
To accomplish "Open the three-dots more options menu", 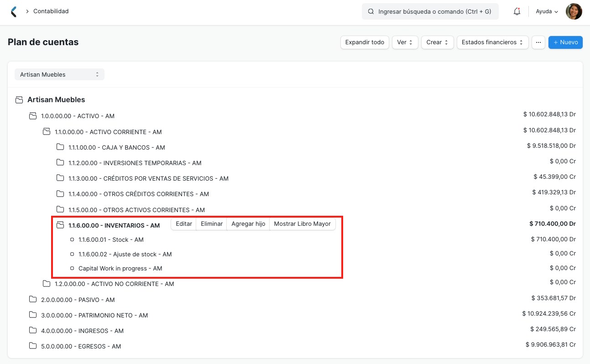I will 538,42.
